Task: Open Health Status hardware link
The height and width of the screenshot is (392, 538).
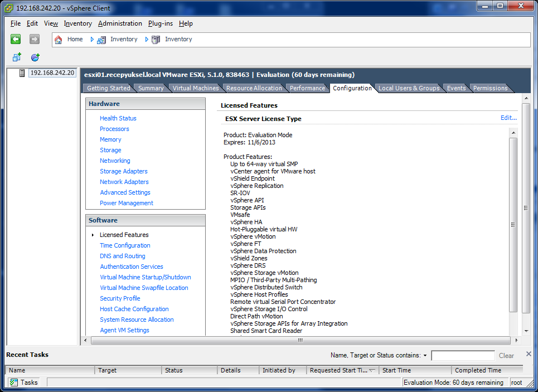Action: tap(118, 118)
